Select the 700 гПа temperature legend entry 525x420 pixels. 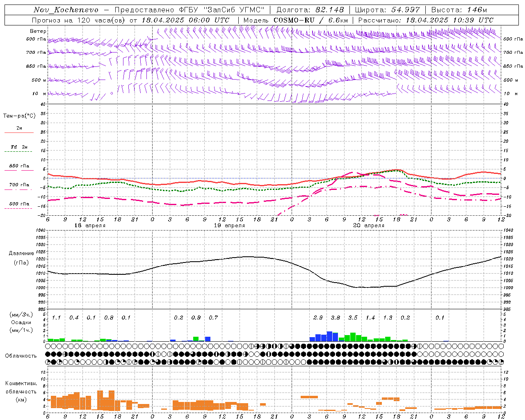click(x=19, y=185)
